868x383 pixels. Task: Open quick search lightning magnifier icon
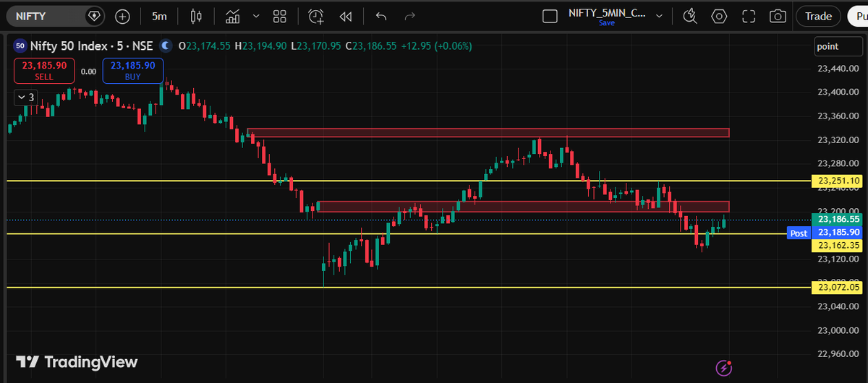(x=690, y=16)
